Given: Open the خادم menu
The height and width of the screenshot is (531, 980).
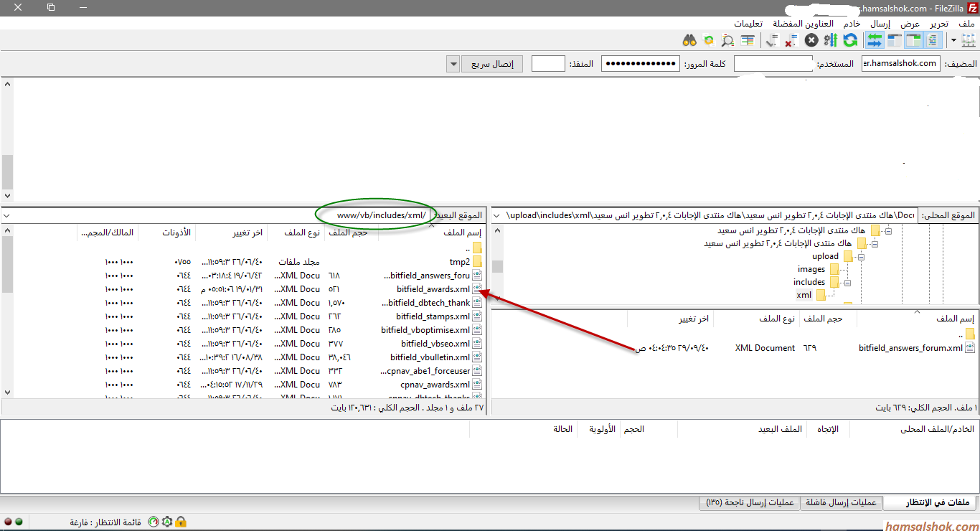Looking at the screenshot, I should 852,24.
